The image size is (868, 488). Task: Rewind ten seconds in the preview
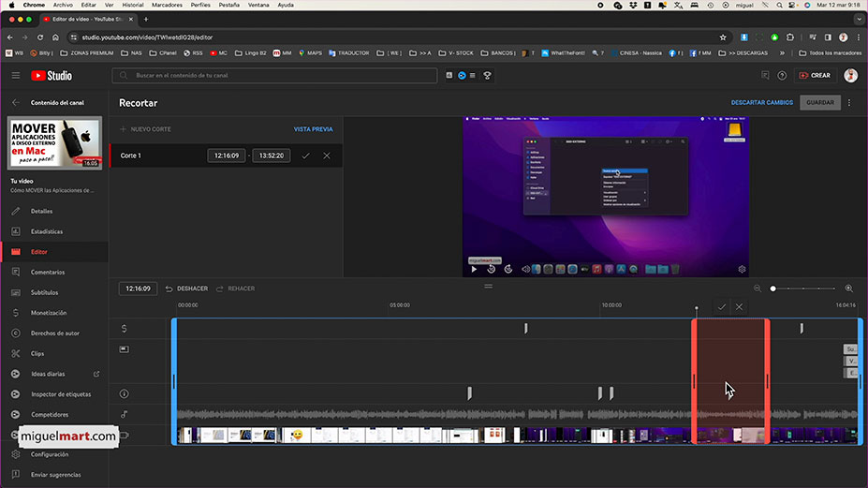[491, 269]
